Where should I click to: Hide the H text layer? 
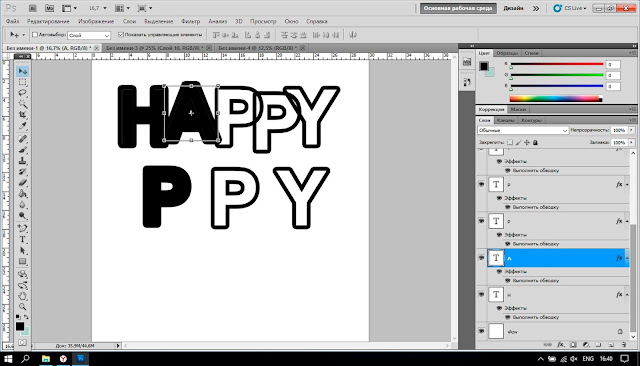point(482,295)
